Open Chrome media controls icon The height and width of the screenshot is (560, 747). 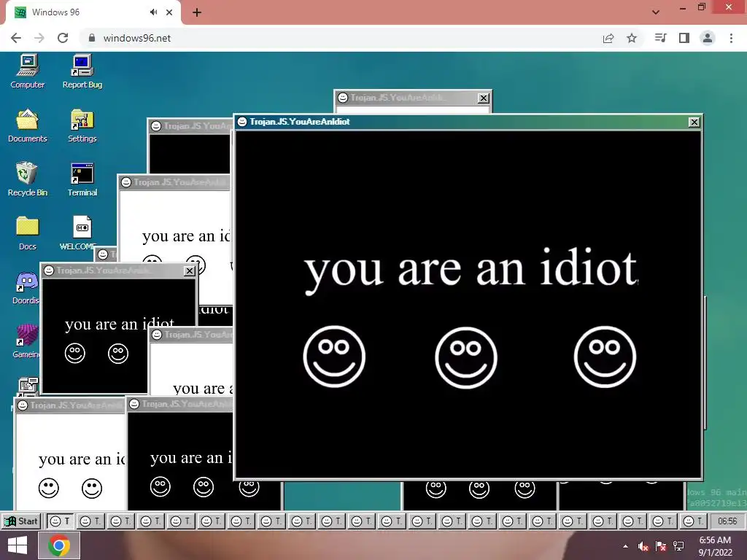click(x=661, y=38)
